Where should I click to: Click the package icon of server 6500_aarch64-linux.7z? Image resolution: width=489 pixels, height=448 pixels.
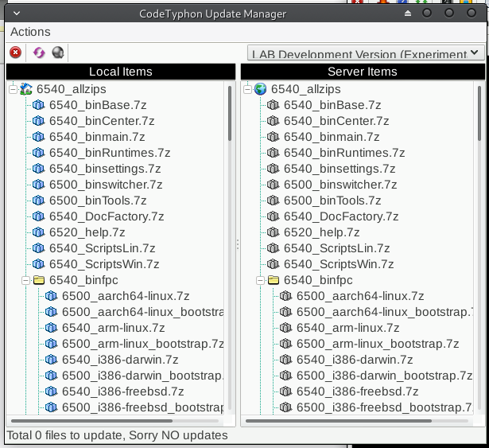click(x=286, y=296)
